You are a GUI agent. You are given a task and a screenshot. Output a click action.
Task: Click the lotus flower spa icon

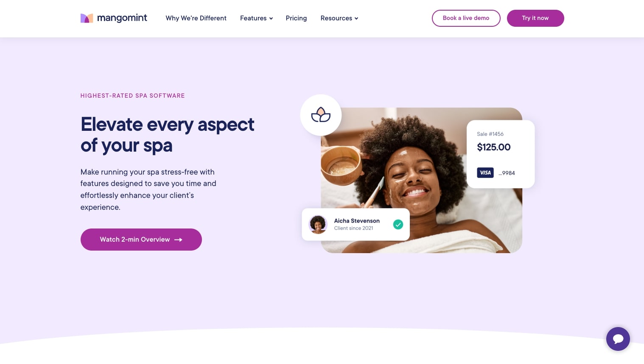click(321, 115)
